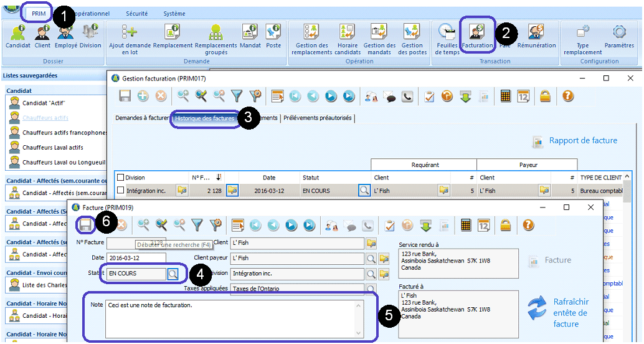
Task: Open Gestion des remplacements icon
Action: pos(311,37)
